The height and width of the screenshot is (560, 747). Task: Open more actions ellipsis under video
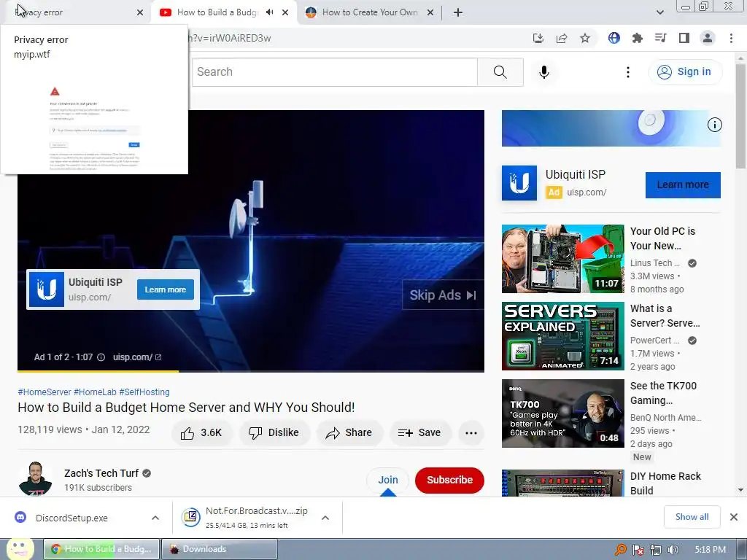click(x=471, y=432)
